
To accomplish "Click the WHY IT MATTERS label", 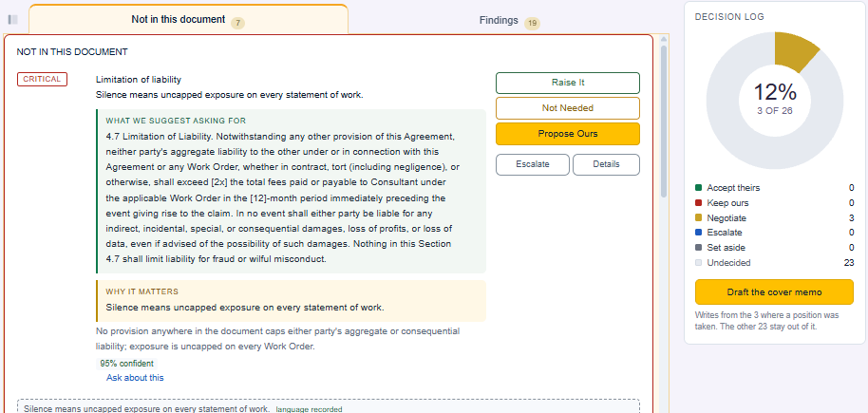I will 142,291.
